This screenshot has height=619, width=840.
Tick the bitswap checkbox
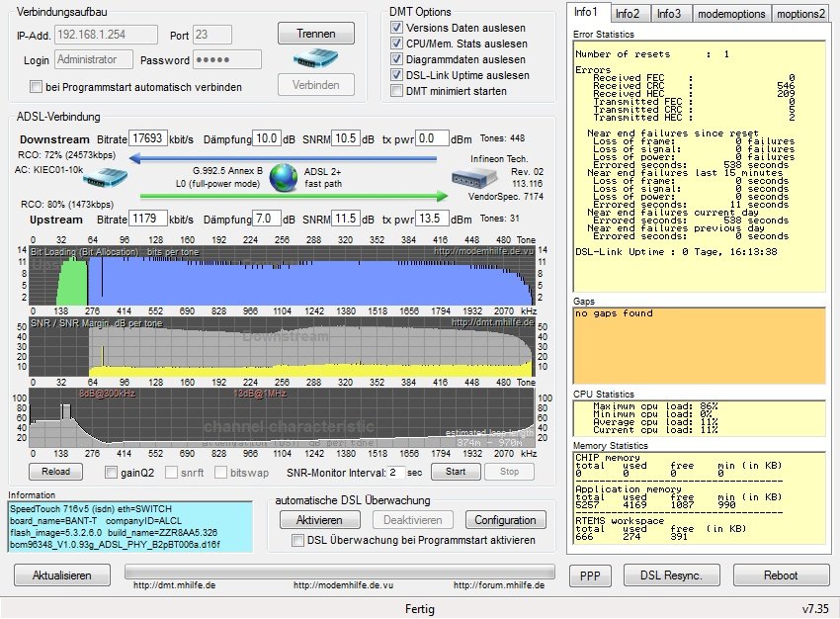coord(220,472)
